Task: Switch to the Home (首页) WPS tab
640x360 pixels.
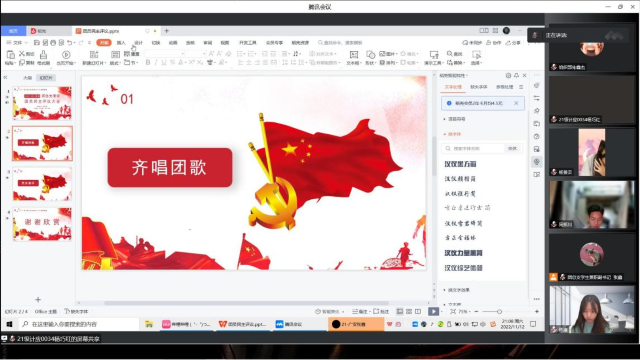Action: 13,31
